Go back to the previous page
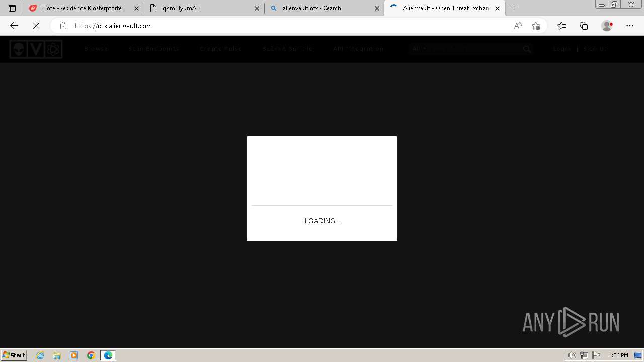 pos(14,26)
